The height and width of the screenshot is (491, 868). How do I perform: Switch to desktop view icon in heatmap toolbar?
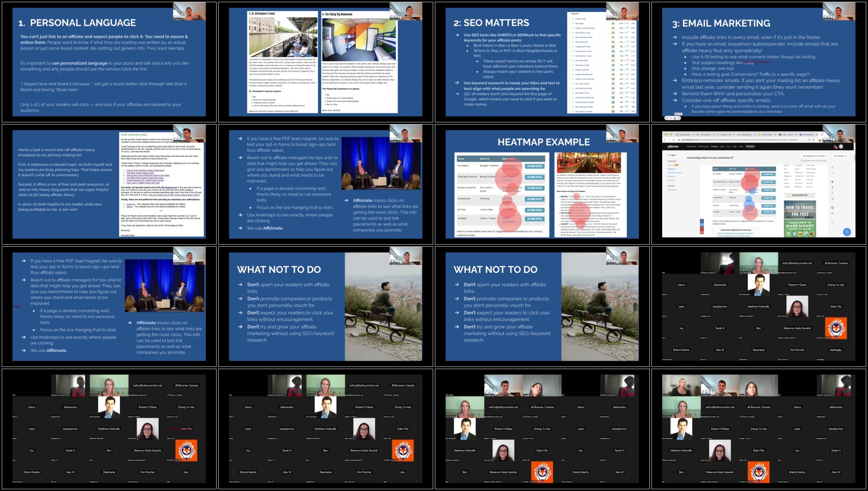tap(832, 207)
